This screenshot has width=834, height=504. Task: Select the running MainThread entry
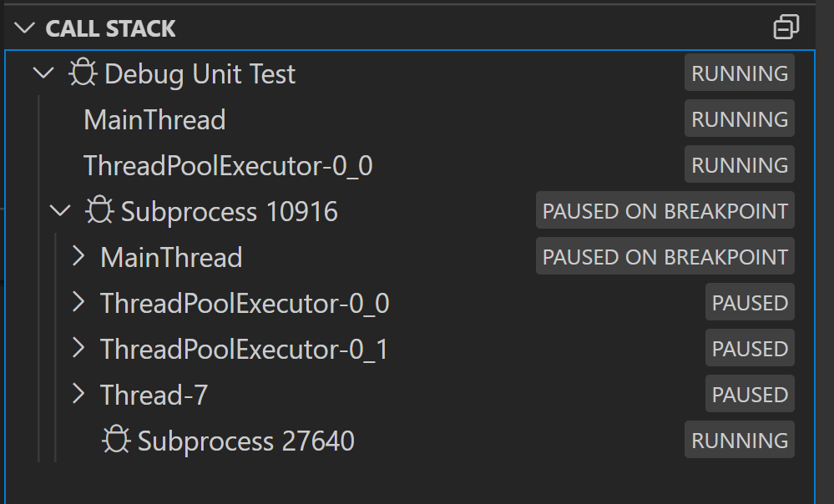pos(154,119)
